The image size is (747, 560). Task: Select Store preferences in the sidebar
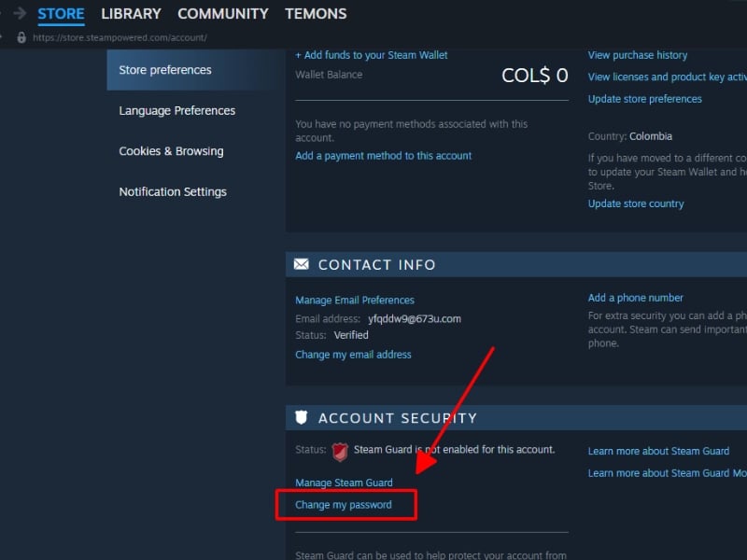pyautogui.click(x=165, y=70)
